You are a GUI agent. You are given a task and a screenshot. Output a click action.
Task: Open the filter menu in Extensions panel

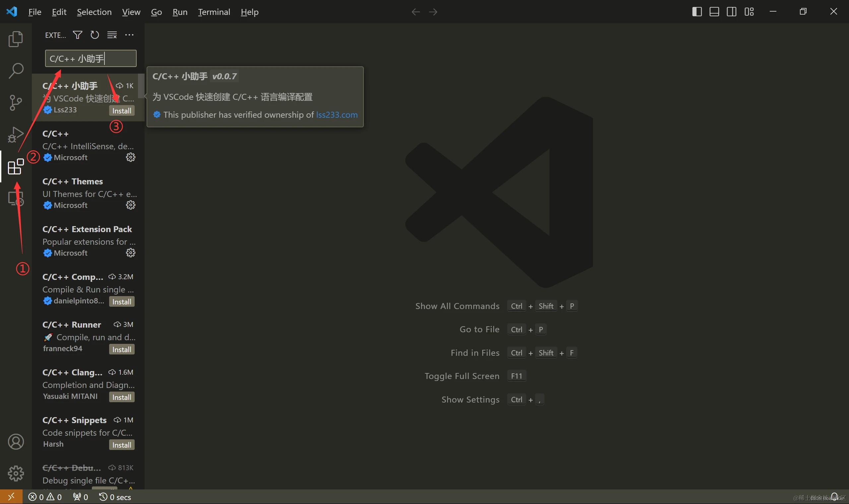tap(77, 34)
